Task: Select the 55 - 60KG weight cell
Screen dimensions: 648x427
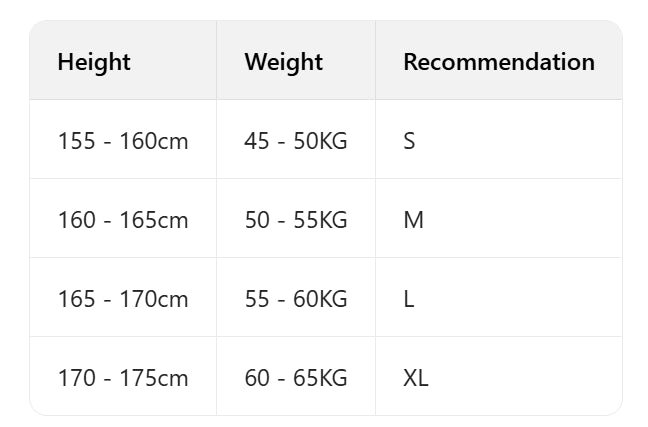Action: (295, 299)
